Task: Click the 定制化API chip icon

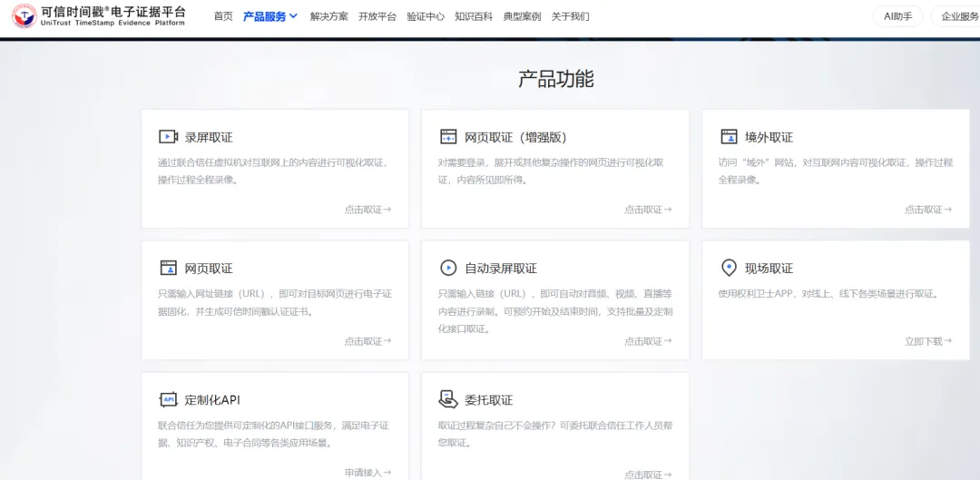Action: [x=168, y=400]
